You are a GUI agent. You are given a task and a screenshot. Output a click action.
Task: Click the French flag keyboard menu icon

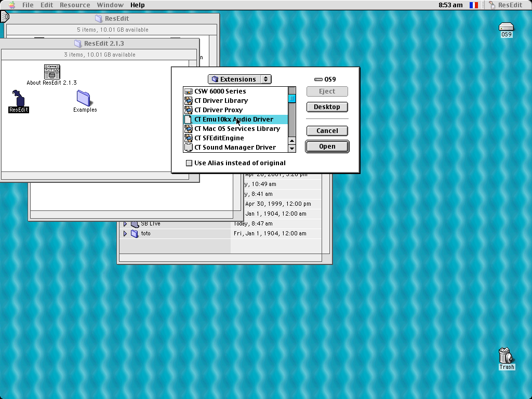pos(474,5)
